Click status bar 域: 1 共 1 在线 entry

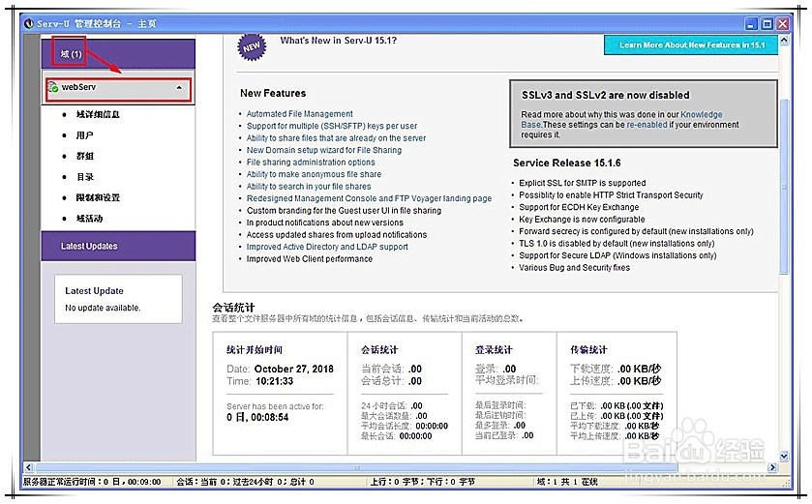coord(567,482)
